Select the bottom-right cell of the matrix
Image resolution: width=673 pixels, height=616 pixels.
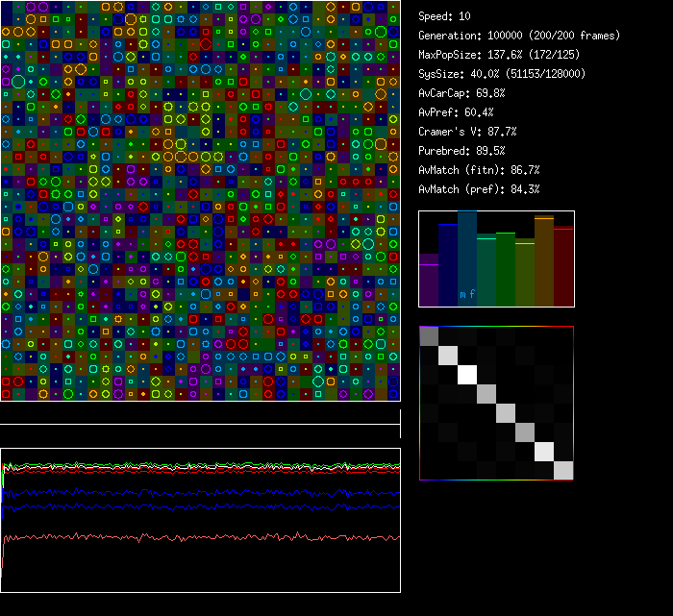coord(563,470)
